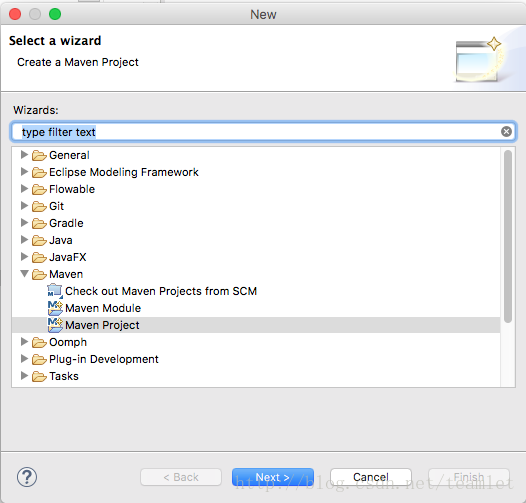Expand the Gradle category
Screen dimensions: 526x503
[24, 222]
